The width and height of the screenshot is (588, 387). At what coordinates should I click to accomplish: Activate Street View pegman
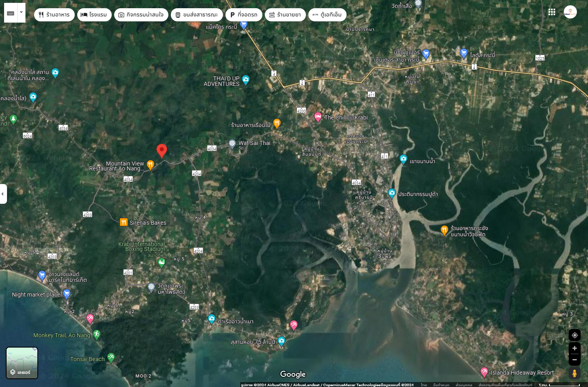coord(574,373)
